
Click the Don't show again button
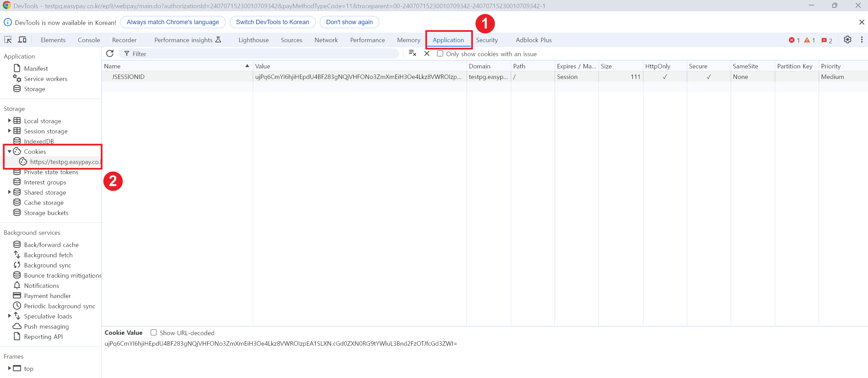(349, 22)
